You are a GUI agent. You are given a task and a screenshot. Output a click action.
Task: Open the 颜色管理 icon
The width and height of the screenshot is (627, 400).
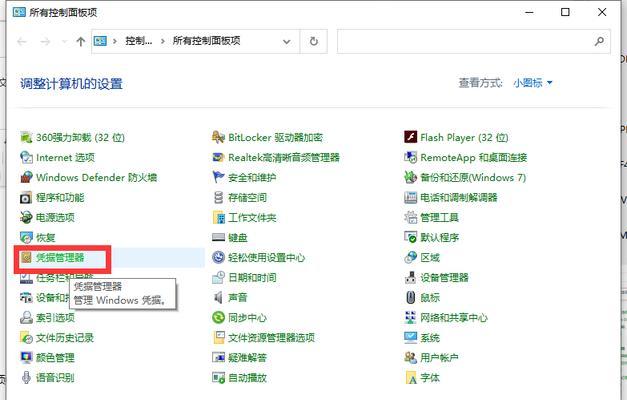26,358
